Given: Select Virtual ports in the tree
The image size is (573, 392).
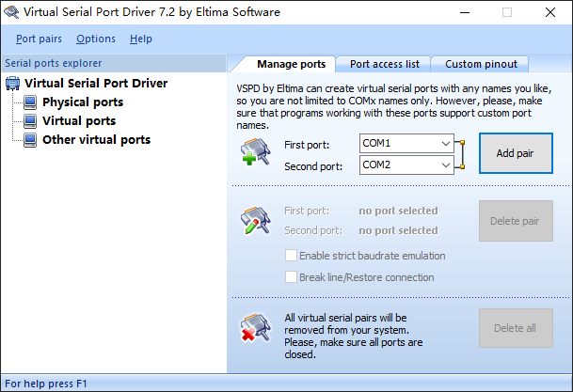Looking at the screenshot, I should click(79, 121).
